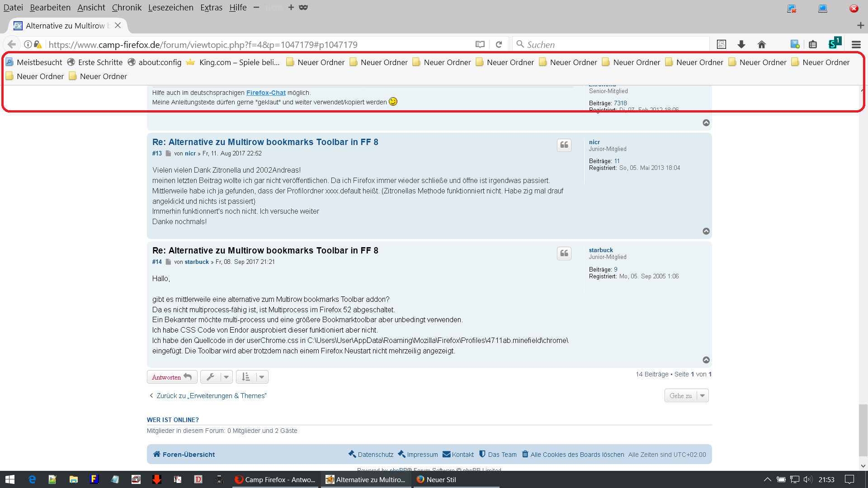
Task: Click the quote icon on post #13
Action: (564, 145)
